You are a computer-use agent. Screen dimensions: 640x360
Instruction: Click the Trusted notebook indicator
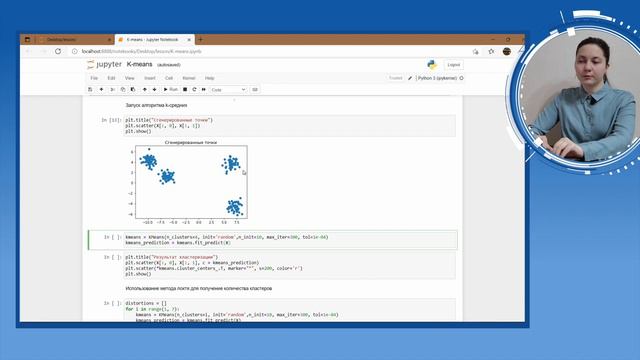(x=396, y=78)
